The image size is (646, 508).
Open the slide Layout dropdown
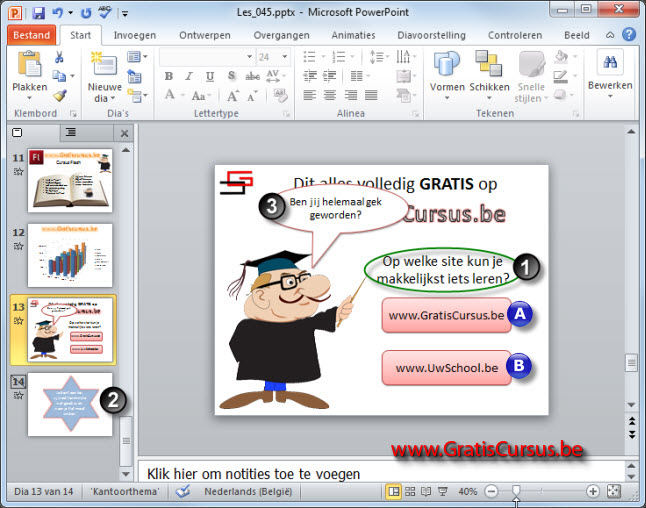(137, 57)
